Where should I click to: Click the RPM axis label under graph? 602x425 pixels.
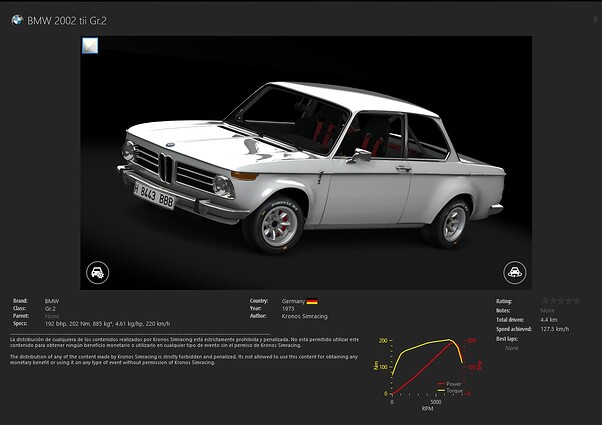pos(427,409)
